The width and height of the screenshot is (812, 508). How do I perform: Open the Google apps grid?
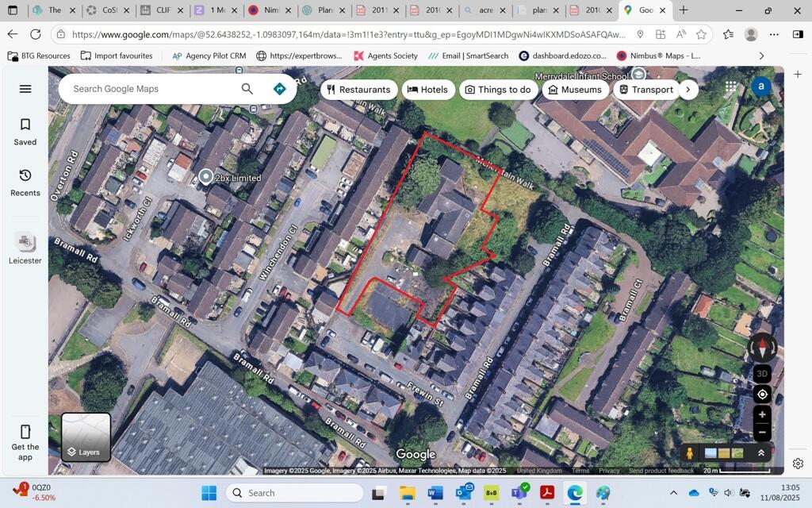pos(730,87)
